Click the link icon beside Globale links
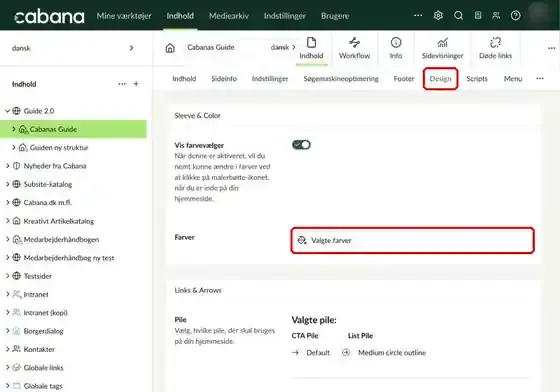 point(16,367)
